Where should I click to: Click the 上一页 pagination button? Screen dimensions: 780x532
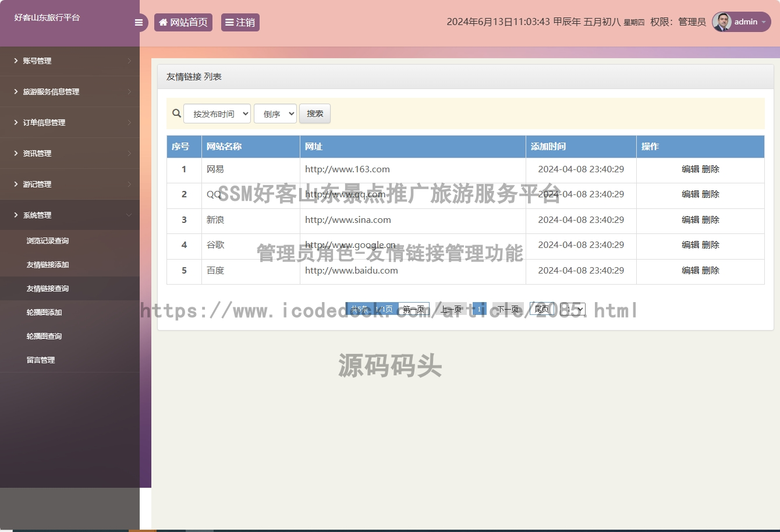pyautogui.click(x=451, y=309)
